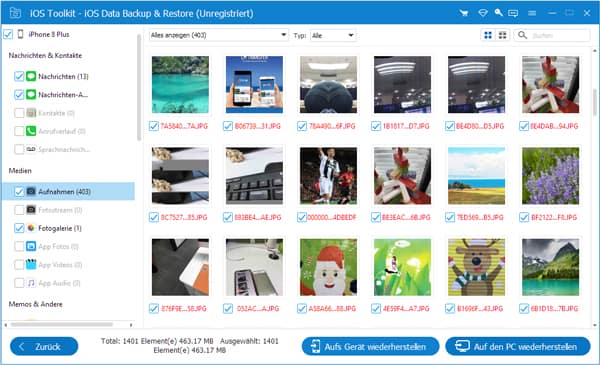This screenshot has height=365, width=600.
Task: Click the feedback chat icon in title bar
Action: pyautogui.click(x=513, y=13)
